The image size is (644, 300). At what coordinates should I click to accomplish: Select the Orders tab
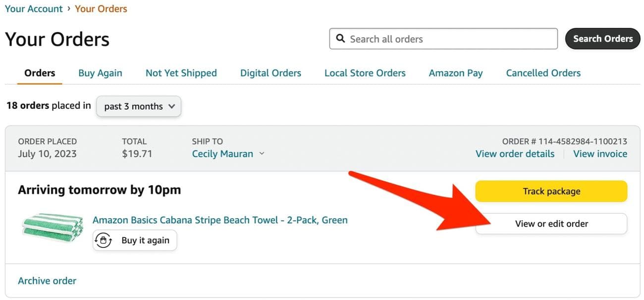coord(40,73)
